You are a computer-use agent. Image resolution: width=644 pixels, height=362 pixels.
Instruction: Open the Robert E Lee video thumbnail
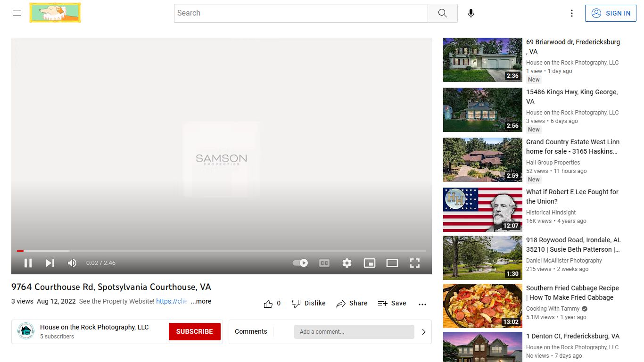tap(483, 210)
